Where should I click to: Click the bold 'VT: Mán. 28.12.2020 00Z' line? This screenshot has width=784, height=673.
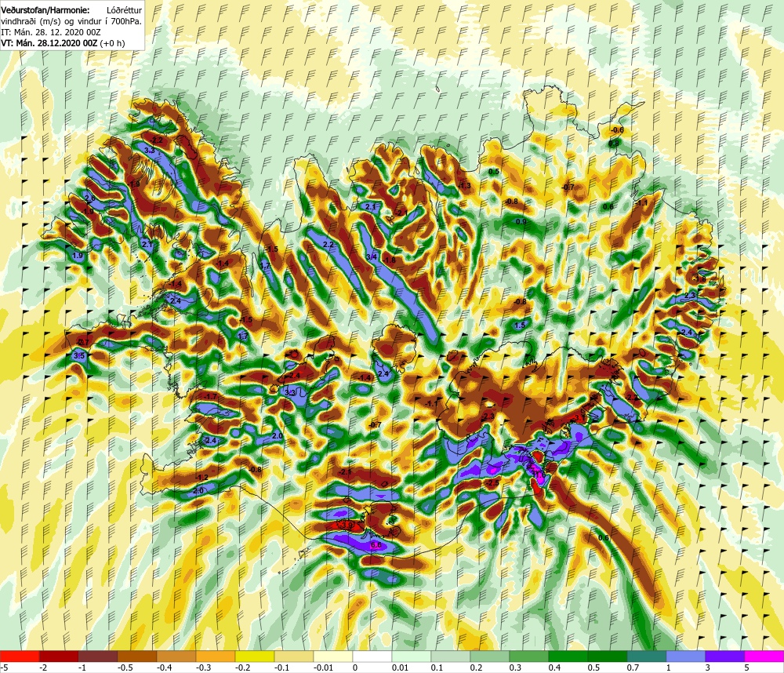tap(49, 43)
